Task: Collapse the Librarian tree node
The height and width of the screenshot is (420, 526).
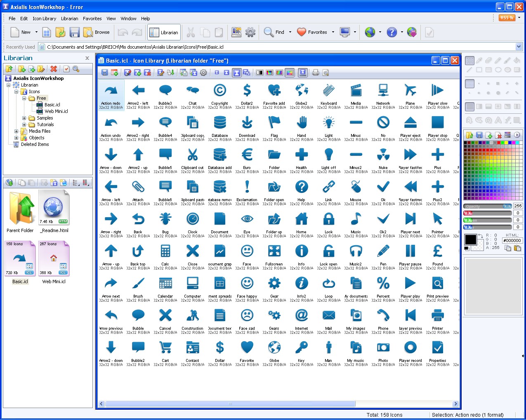Action: click(8, 85)
